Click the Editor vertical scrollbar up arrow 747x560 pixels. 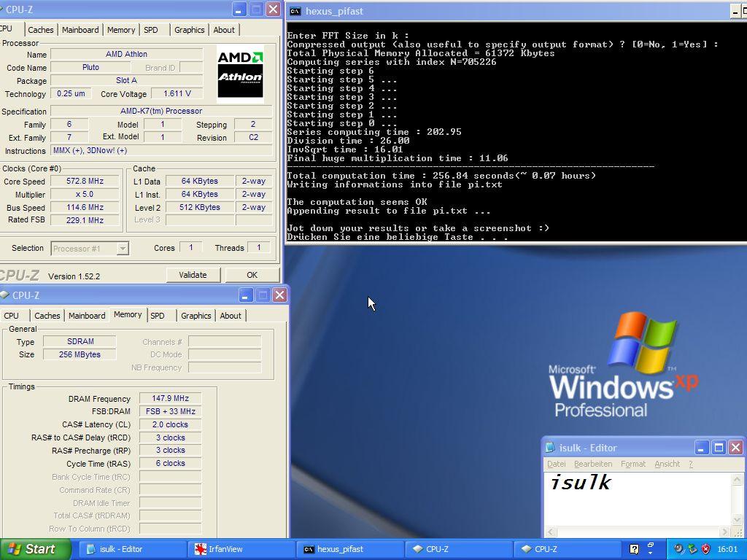(738, 479)
